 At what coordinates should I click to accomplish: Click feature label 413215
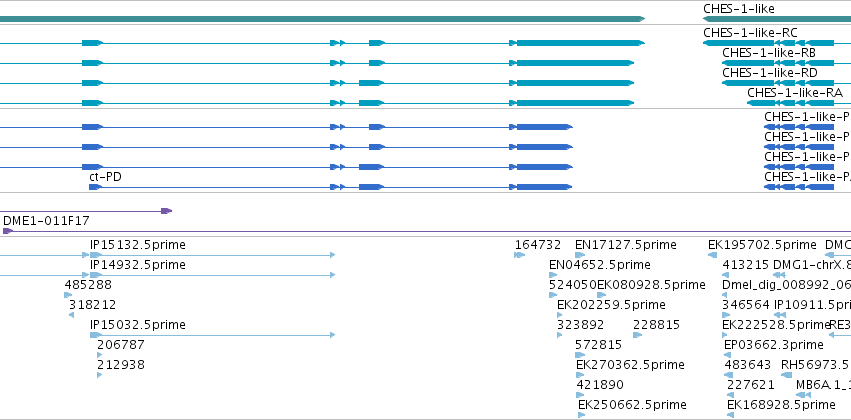pos(746,265)
